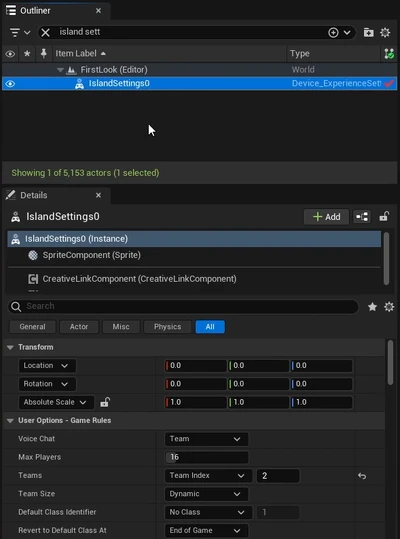Open the Details view options gear
400x539 pixels.
[389, 307]
